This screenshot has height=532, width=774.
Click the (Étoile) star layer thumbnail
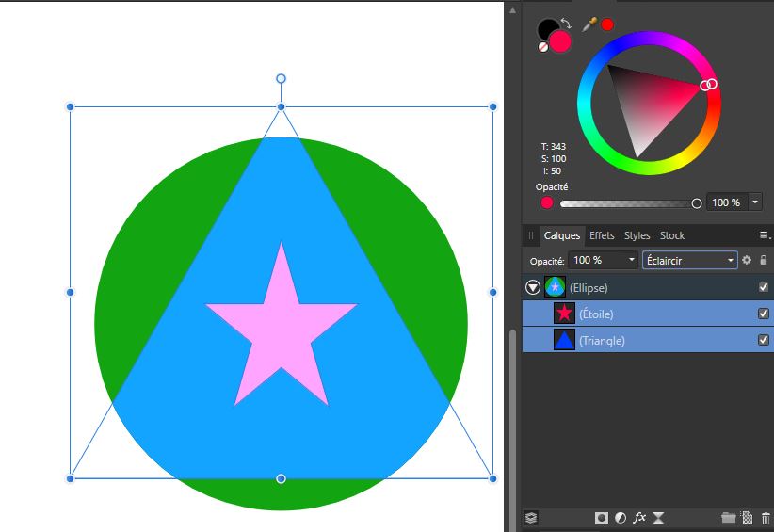click(564, 314)
